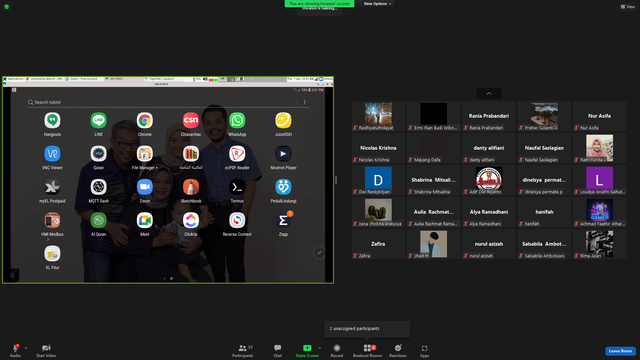Open the three-dot menu beside tablet search

pyautogui.click(x=304, y=102)
